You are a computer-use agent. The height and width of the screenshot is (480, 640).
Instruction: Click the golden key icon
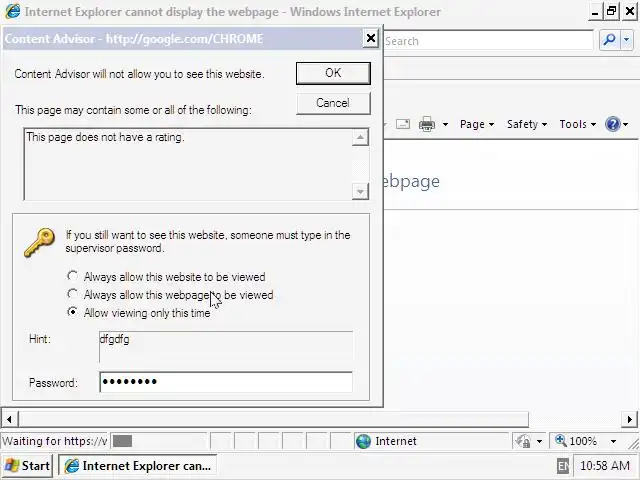coord(39,242)
